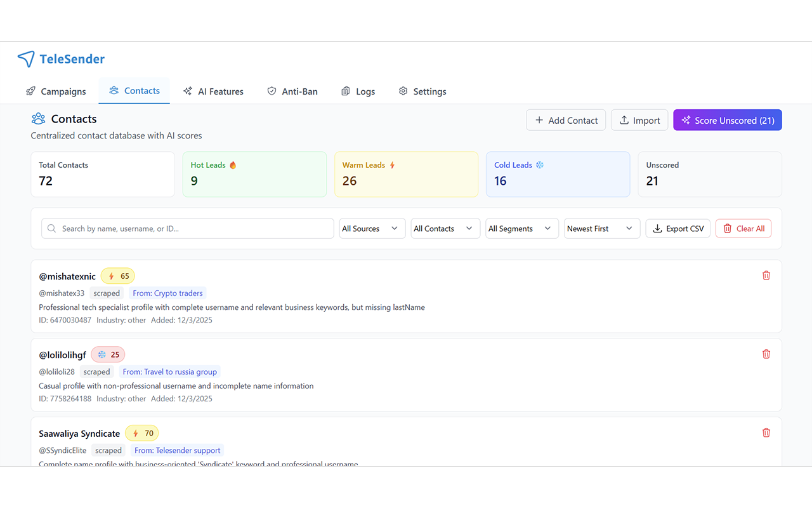
Task: Delete the @mishatexnic contact with trash icon
Action: click(x=766, y=276)
